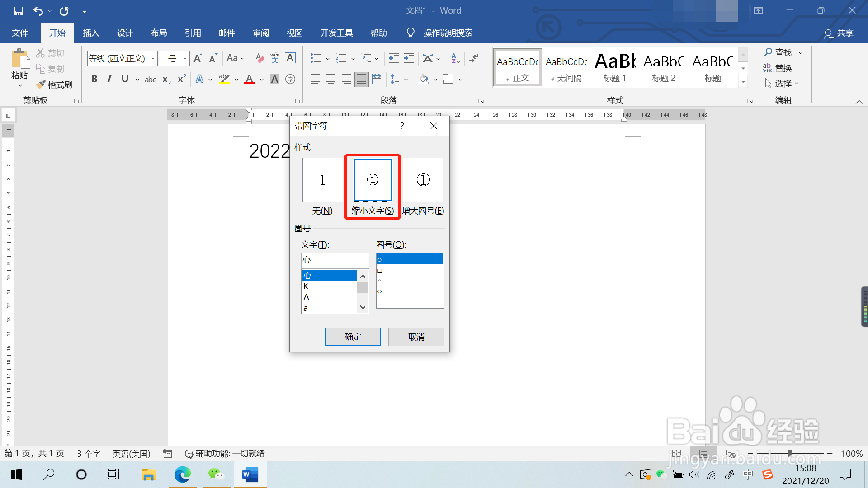Click the center alignment icon
The height and width of the screenshot is (488, 868).
point(331,79)
